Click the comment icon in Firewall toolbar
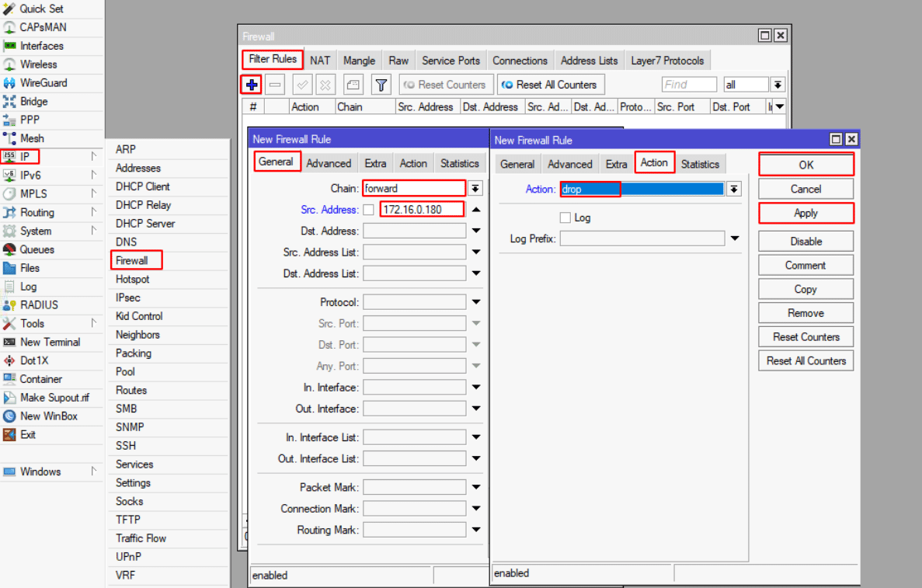The image size is (922, 588). (353, 85)
